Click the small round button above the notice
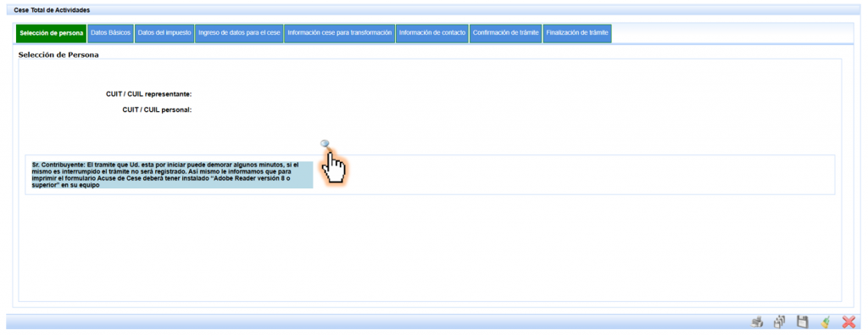Image resolution: width=868 pixels, height=336 pixels. (x=325, y=143)
